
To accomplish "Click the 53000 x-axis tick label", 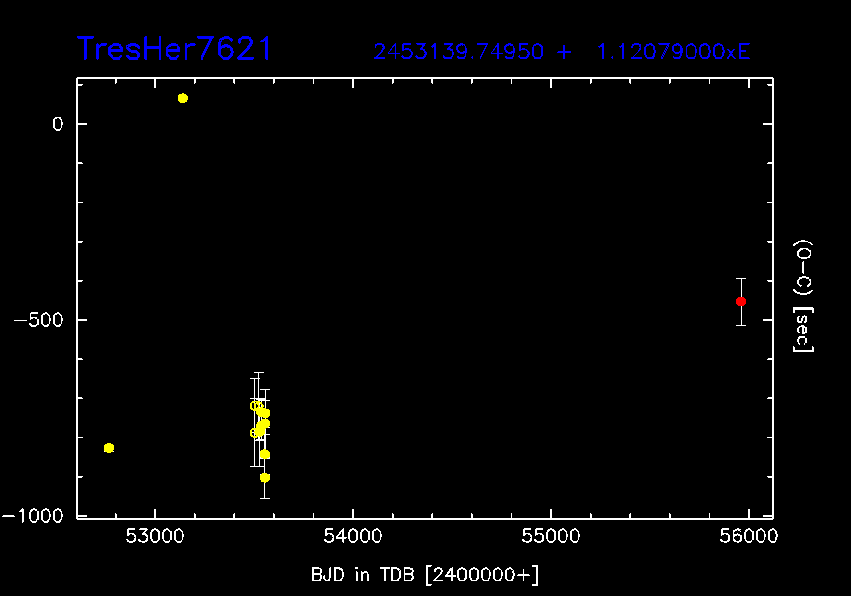I will 154,538.
